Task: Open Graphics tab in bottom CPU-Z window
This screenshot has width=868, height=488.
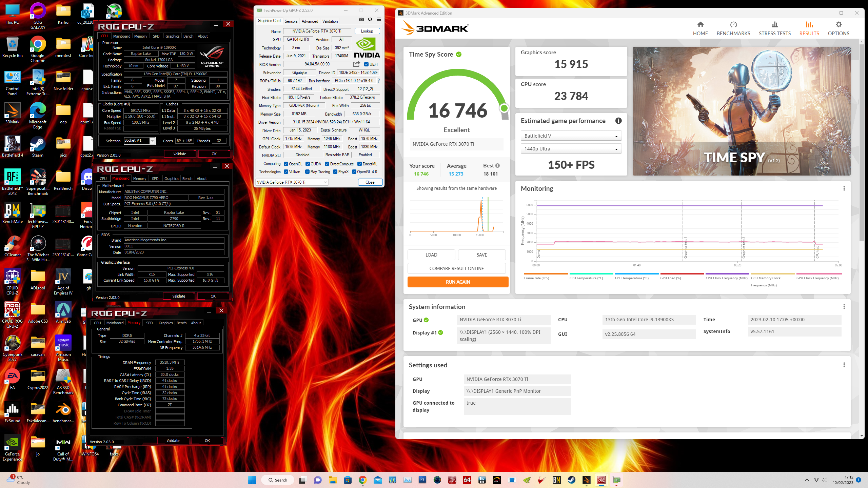Action: click(165, 323)
